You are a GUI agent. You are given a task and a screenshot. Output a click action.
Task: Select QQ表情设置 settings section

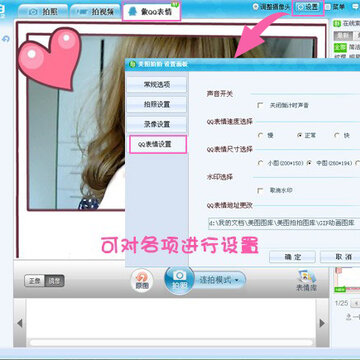tap(158, 144)
